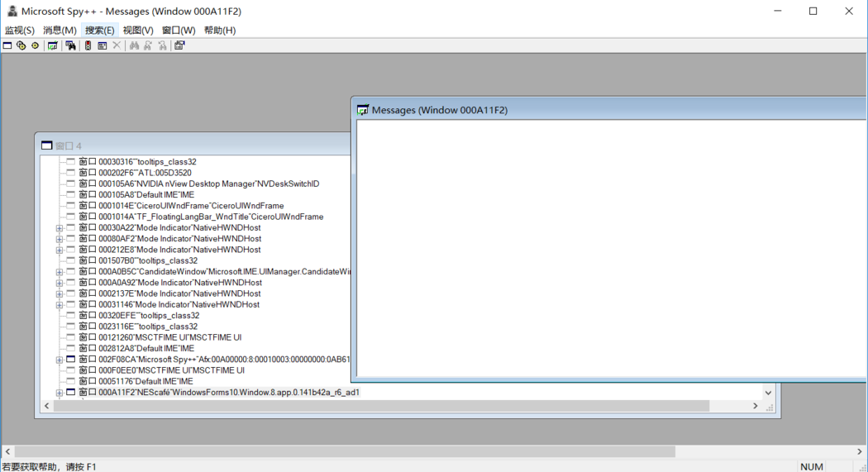Viewport: 868px width, 472px height.
Task: Click the binoculars Find icon
Action: [134, 45]
